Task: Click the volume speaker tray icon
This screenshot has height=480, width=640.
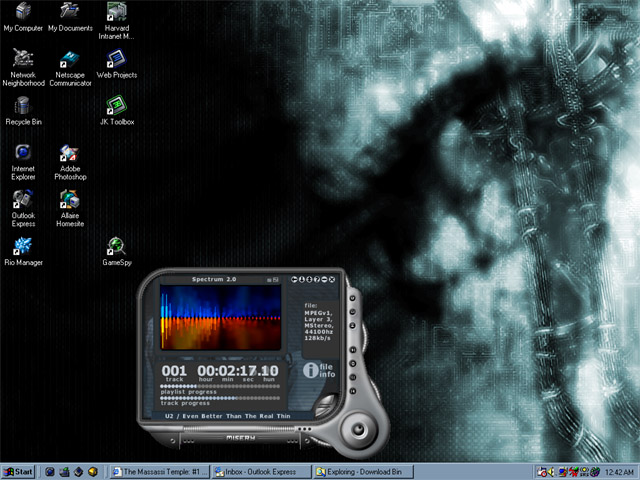Action: coord(551,472)
